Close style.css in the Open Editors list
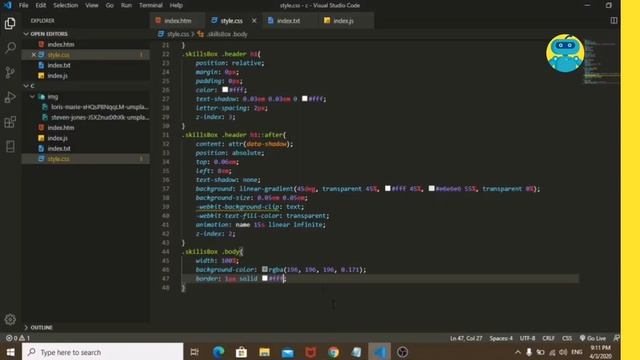The image size is (640, 360). [34, 55]
